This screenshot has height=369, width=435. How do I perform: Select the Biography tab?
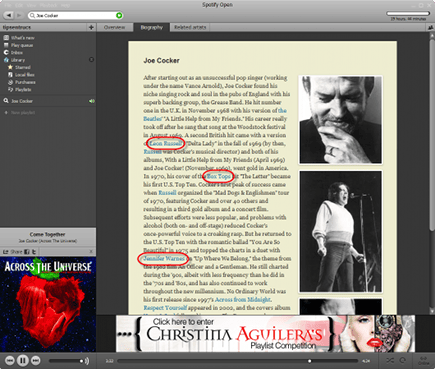[151, 27]
